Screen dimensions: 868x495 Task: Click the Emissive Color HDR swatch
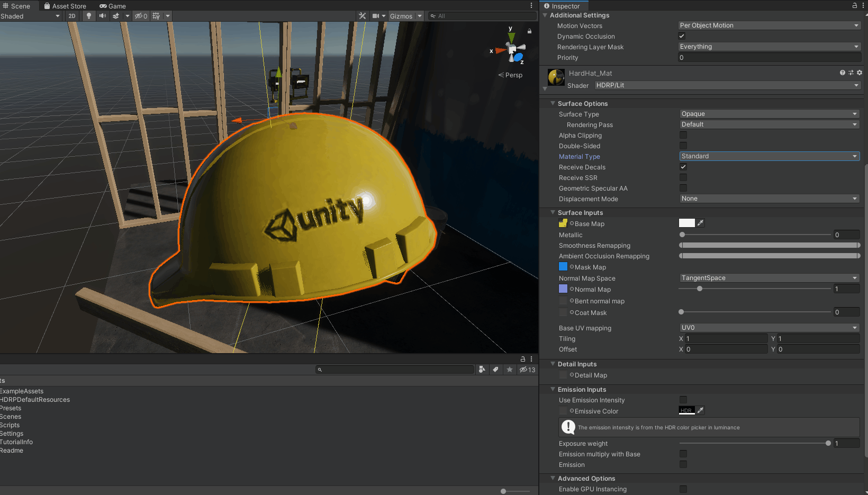pos(687,410)
